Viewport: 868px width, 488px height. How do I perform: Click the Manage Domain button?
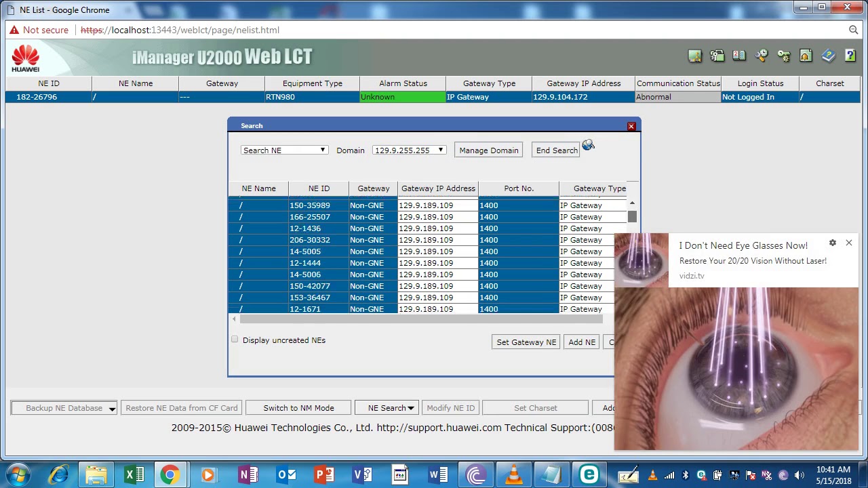point(489,150)
